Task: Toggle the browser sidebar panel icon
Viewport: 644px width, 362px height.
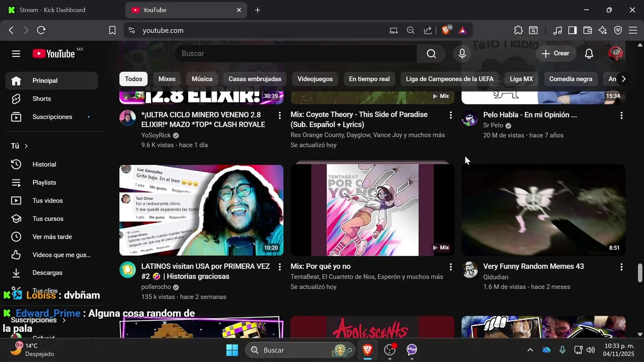Action: point(573,30)
